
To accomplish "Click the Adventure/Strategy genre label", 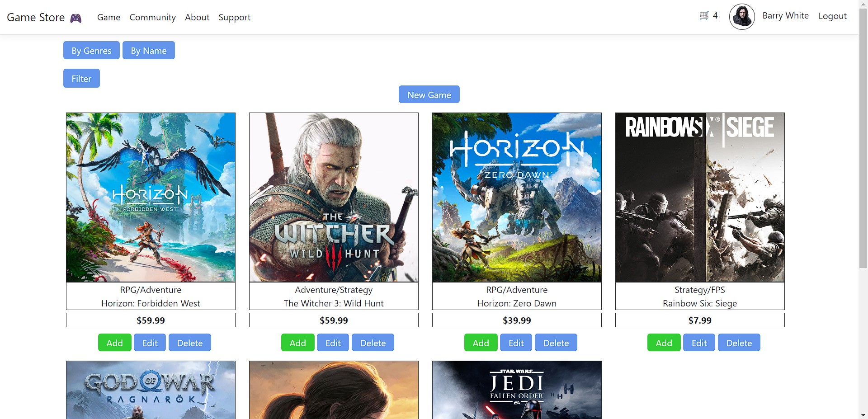I will click(x=334, y=290).
